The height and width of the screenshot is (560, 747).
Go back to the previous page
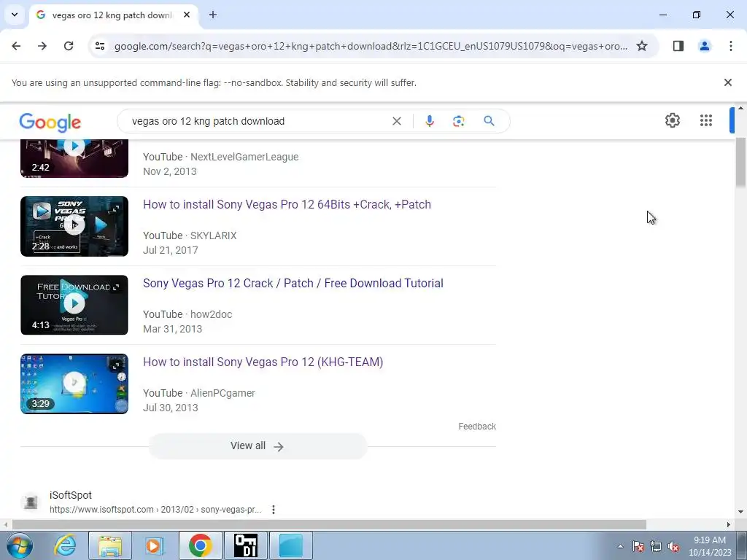click(16, 46)
